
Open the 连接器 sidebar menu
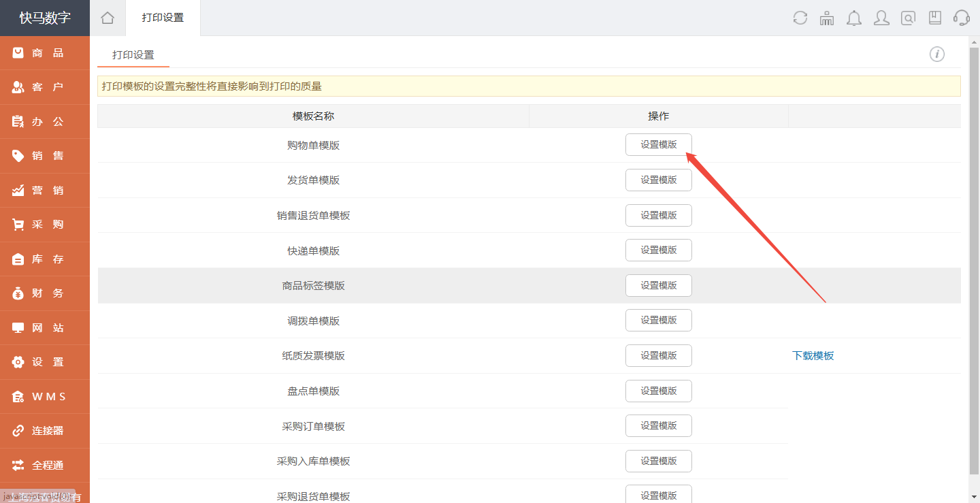click(45, 431)
